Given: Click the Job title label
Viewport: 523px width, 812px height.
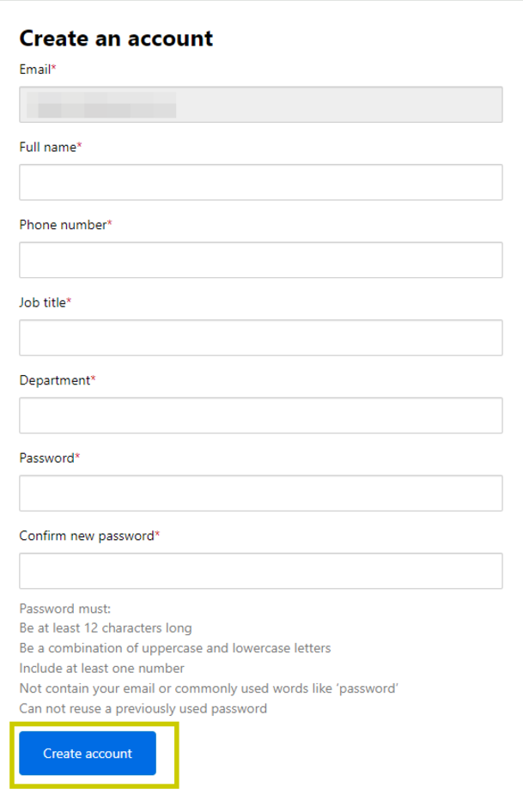Looking at the screenshot, I should pos(43,302).
